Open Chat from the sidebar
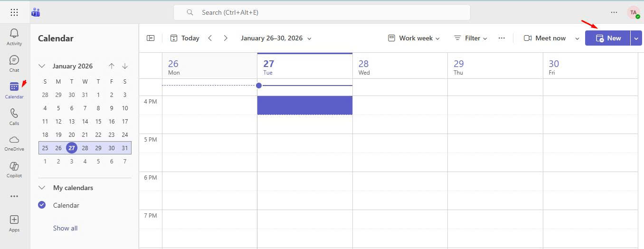The height and width of the screenshot is (249, 644). point(14,62)
